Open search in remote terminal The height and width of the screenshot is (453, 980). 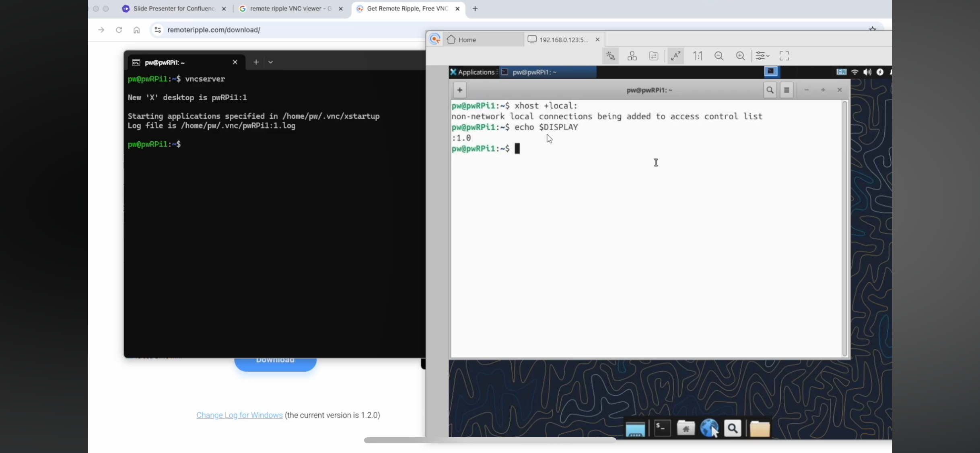coord(770,90)
